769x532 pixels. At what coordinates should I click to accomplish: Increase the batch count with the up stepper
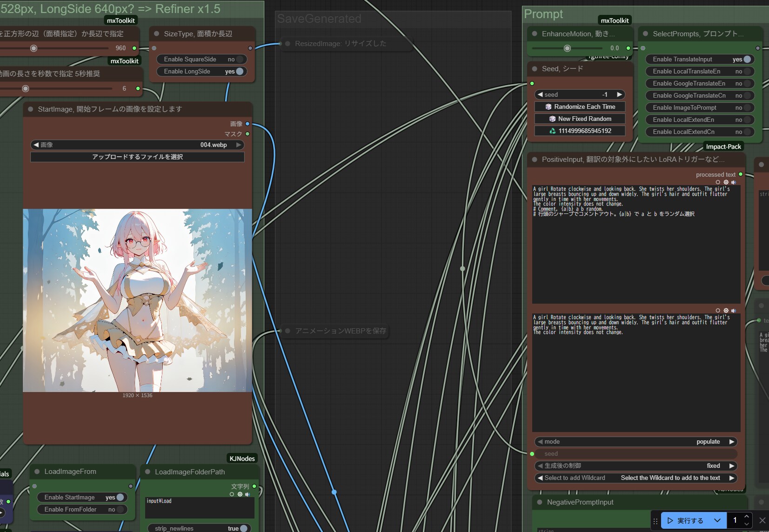746,517
